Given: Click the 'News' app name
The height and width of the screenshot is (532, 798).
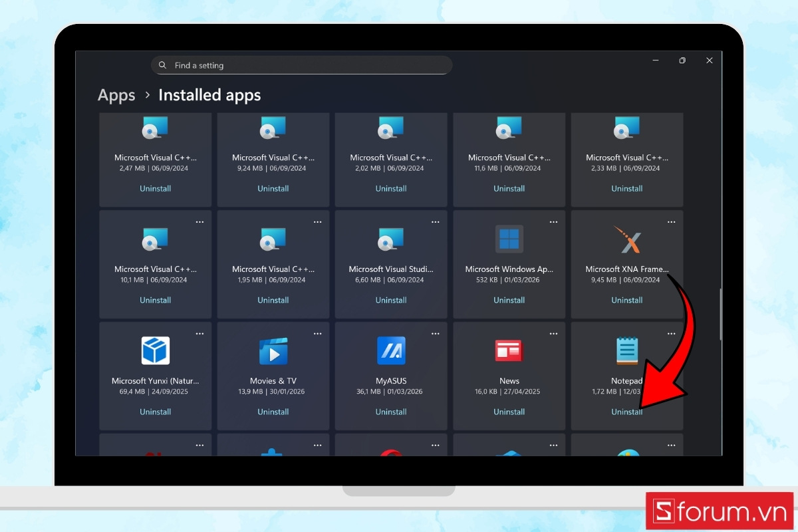Looking at the screenshot, I should coord(509,381).
